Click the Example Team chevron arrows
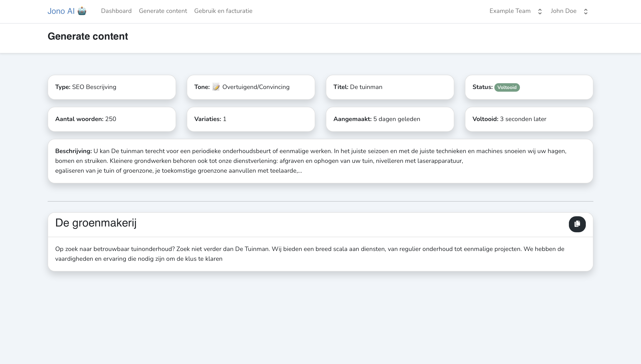The height and width of the screenshot is (364, 641). click(x=540, y=12)
